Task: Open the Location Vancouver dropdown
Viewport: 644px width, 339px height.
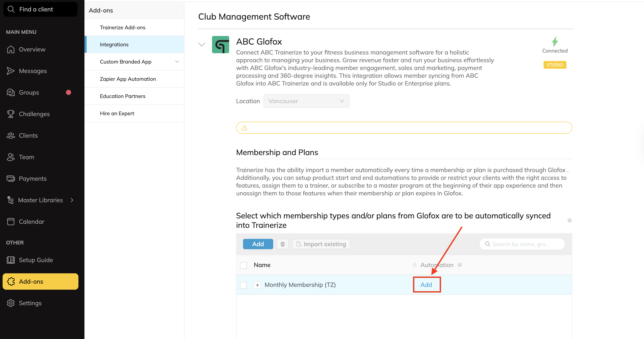Action: [307, 101]
